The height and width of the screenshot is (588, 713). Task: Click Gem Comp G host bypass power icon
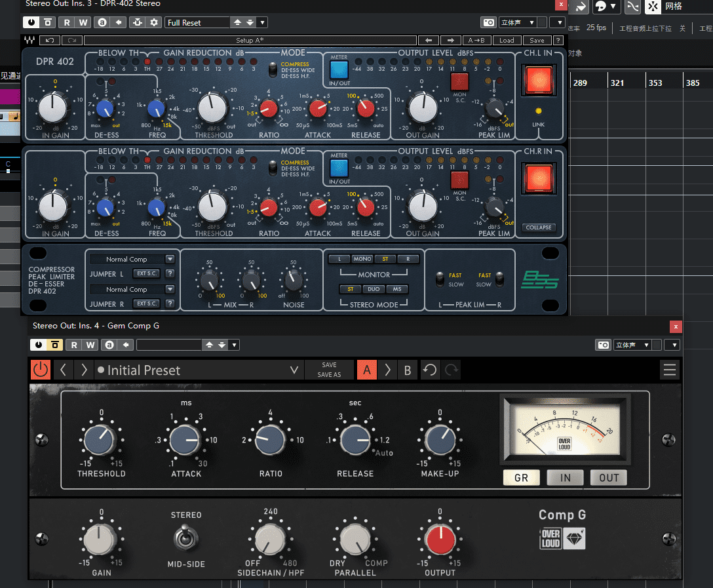coord(39,345)
